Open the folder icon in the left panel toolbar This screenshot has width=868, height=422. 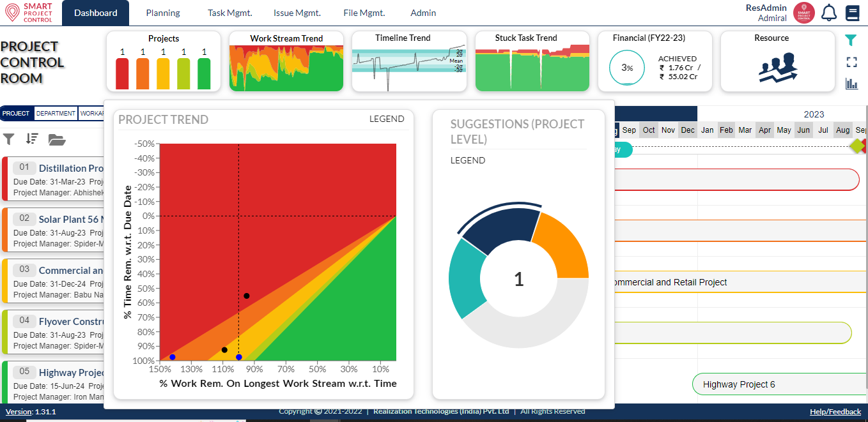pos(58,140)
